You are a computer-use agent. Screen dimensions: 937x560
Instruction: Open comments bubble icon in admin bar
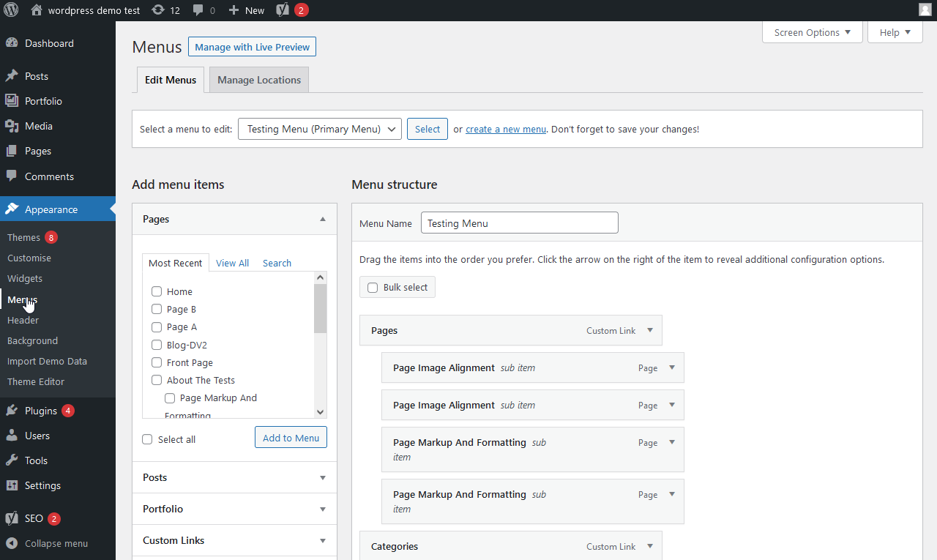click(x=198, y=10)
